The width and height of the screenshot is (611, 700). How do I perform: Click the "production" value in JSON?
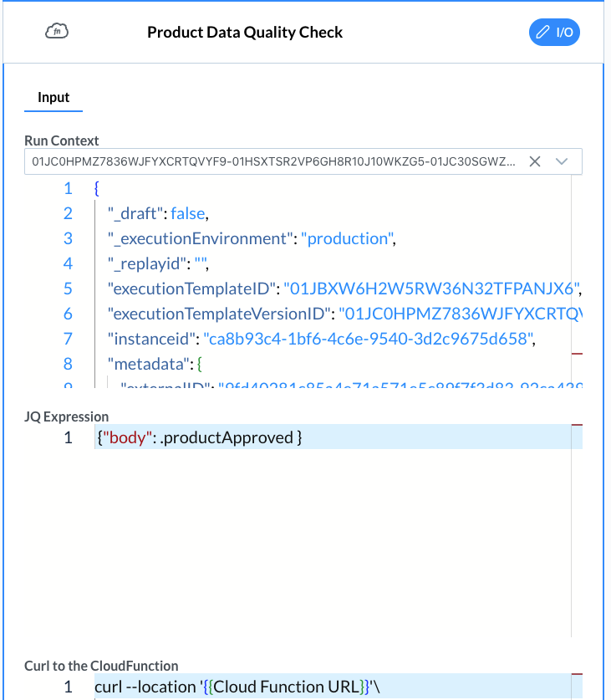click(347, 238)
